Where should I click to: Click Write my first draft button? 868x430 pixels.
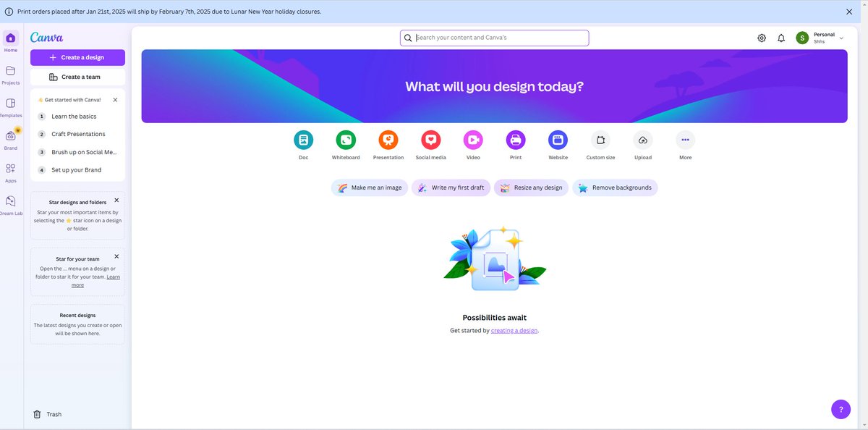(451, 187)
